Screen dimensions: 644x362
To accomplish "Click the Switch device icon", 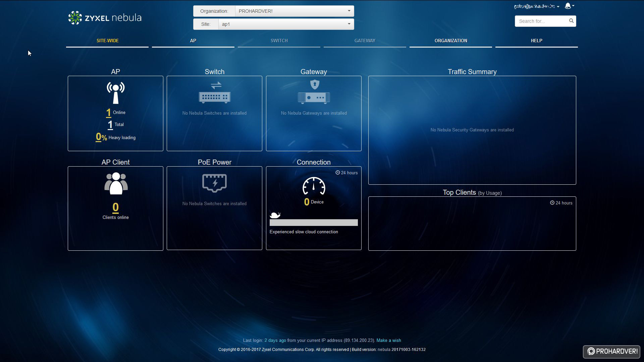I will [x=215, y=92].
